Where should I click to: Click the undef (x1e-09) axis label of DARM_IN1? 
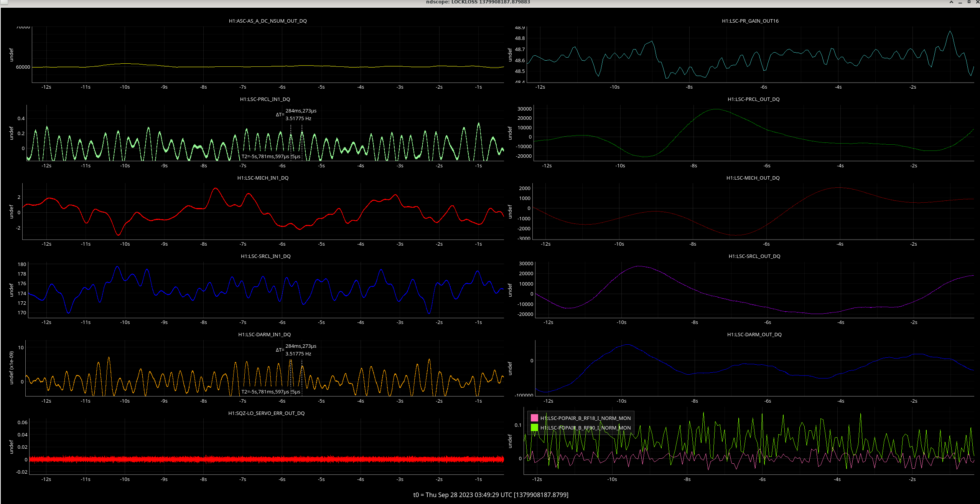pyautogui.click(x=12, y=368)
